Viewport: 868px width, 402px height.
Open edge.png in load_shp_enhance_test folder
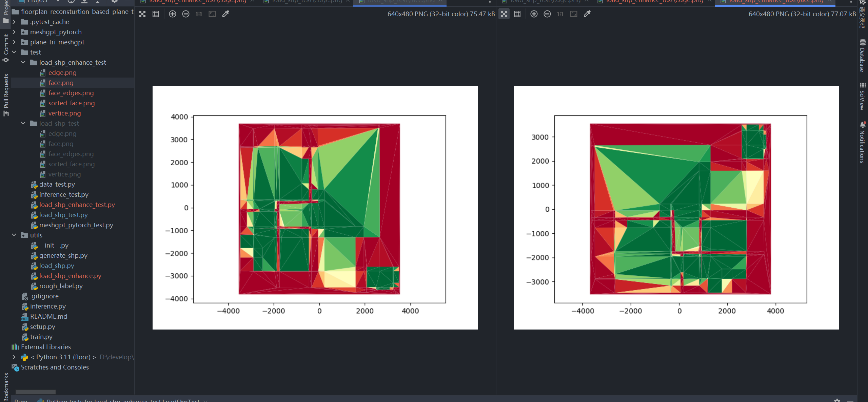62,72
